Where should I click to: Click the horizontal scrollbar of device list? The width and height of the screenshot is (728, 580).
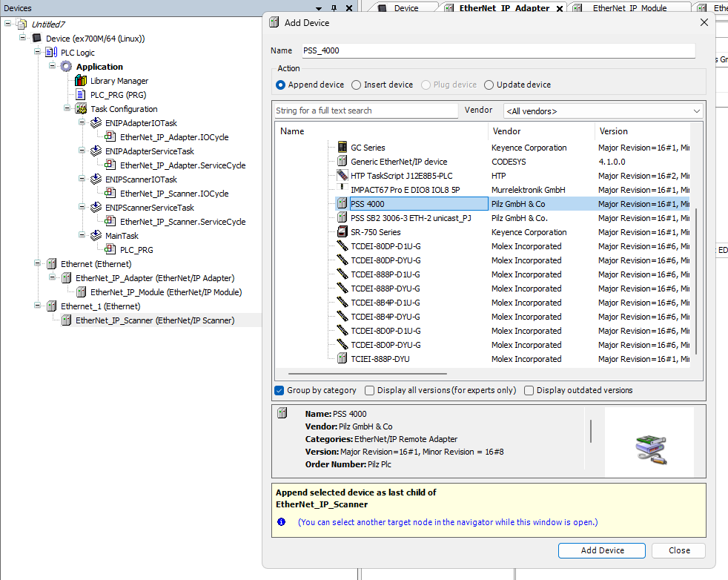(367, 373)
